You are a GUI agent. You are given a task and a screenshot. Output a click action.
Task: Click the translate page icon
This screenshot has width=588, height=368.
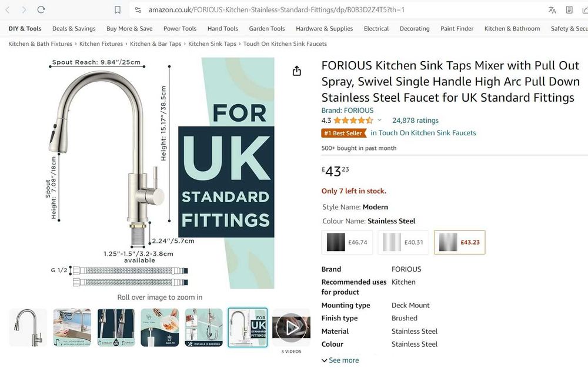[552, 10]
